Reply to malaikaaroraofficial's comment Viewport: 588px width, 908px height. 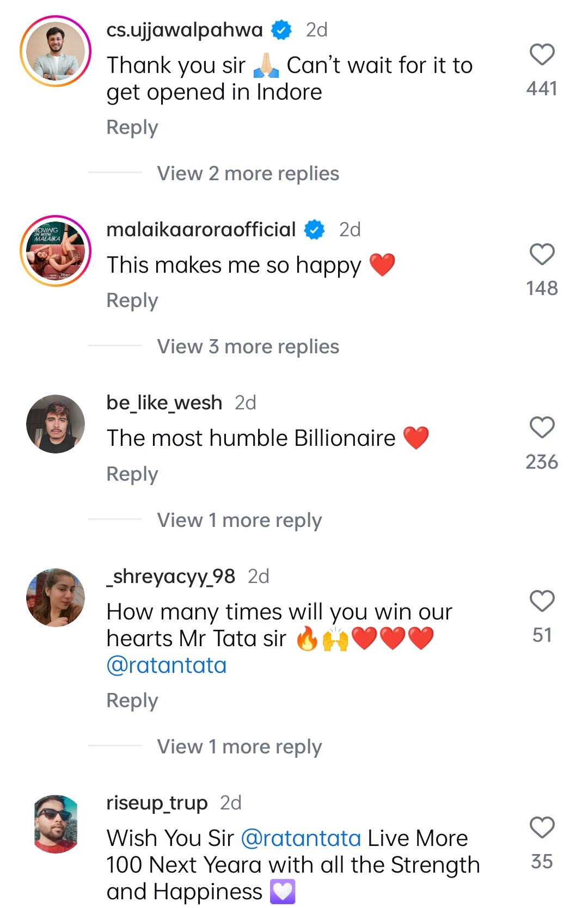point(132,300)
